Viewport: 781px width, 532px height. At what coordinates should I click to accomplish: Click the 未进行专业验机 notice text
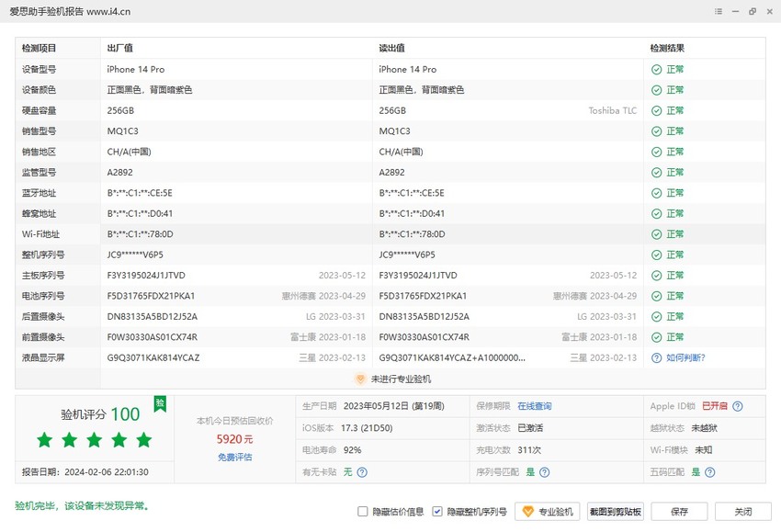[401, 379]
